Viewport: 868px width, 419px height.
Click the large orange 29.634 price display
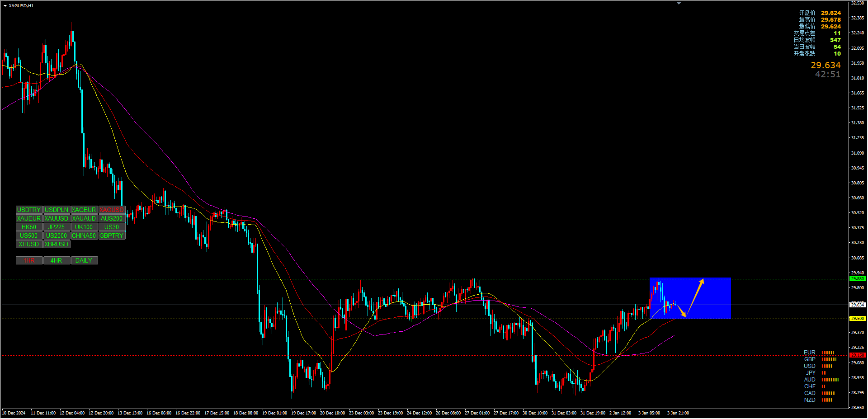[826, 66]
